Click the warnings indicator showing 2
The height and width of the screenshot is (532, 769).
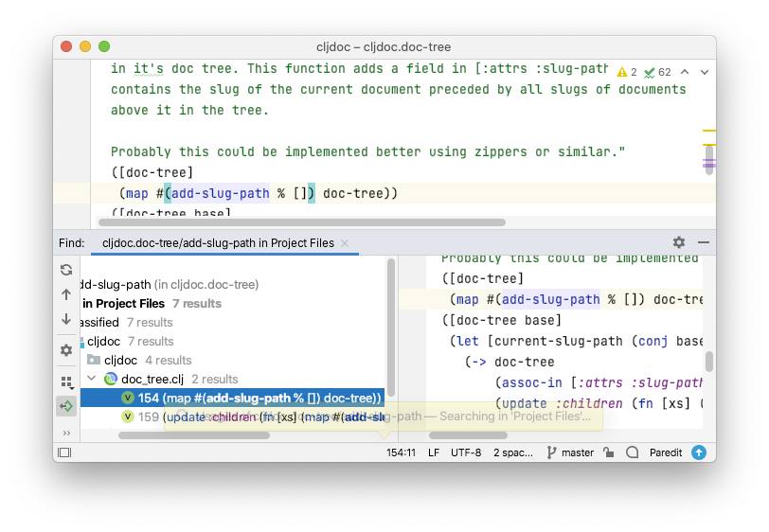[x=627, y=72]
